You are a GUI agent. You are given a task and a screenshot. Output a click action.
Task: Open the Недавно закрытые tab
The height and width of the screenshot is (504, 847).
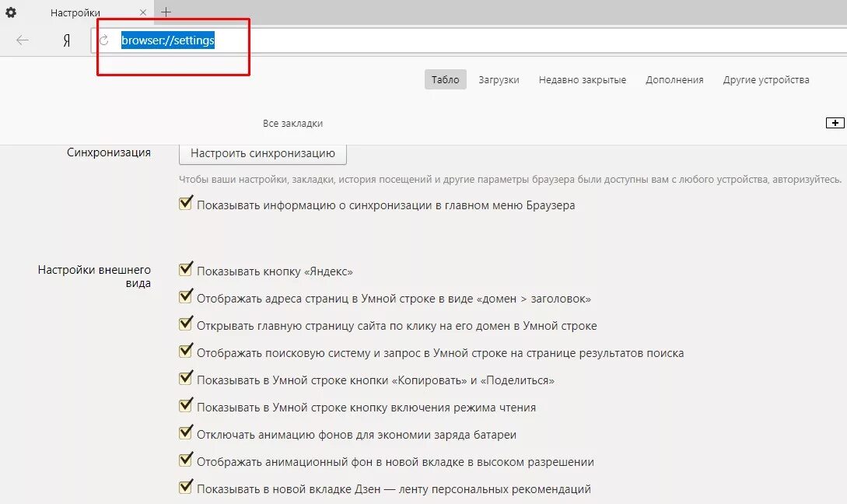(583, 80)
